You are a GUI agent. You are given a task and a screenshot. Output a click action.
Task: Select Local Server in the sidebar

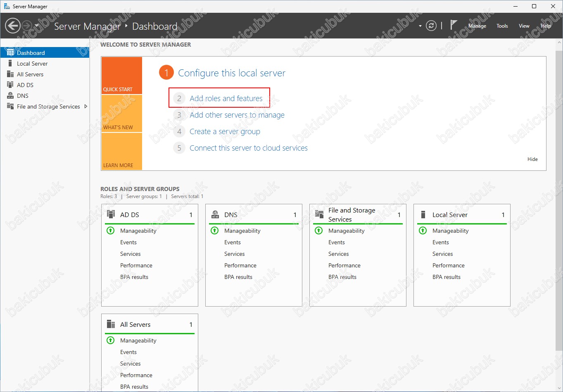45,64
